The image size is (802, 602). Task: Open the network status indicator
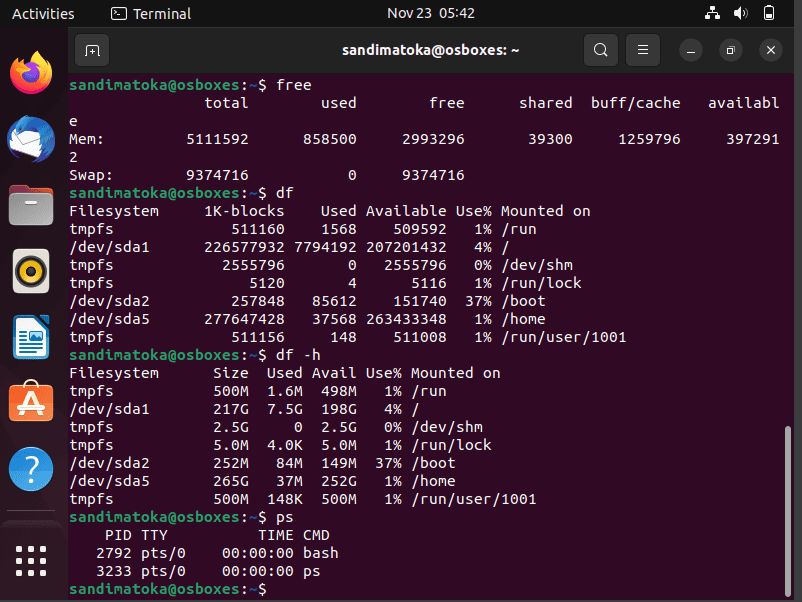[712, 13]
